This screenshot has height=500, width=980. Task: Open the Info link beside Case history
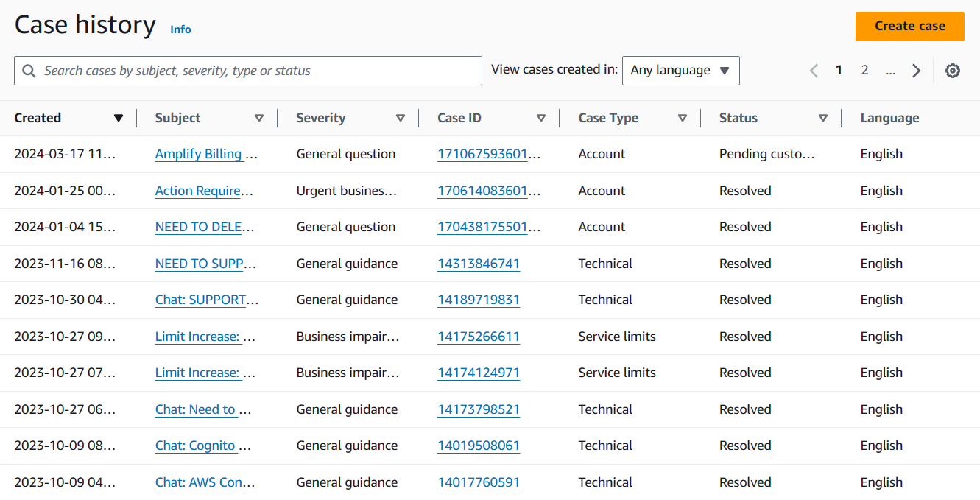coord(180,29)
